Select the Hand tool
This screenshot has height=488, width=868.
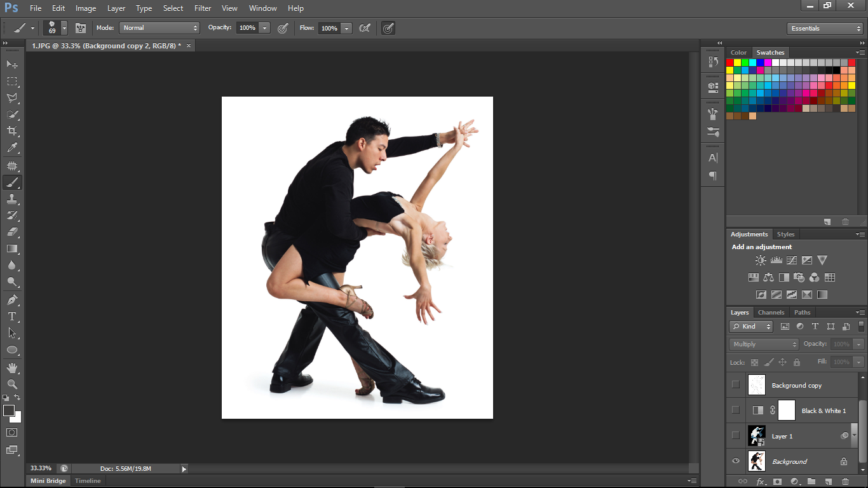[x=12, y=368]
